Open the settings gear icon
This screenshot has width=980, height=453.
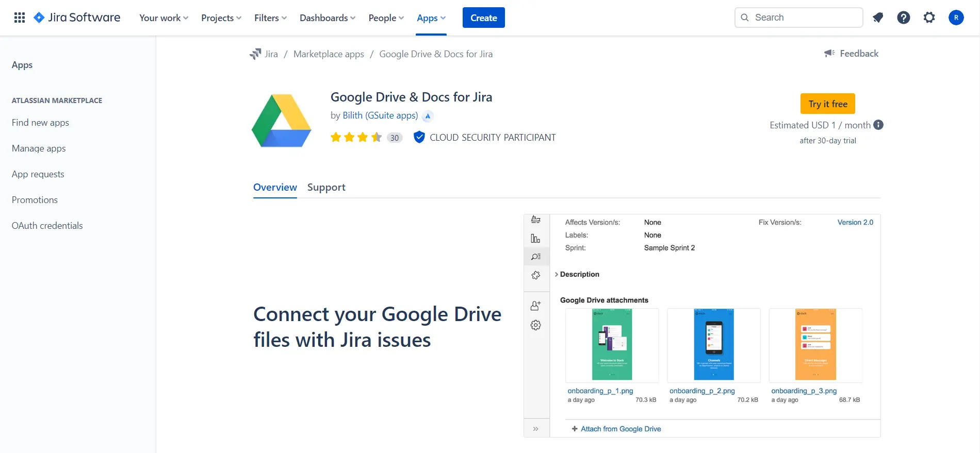[x=929, y=18]
